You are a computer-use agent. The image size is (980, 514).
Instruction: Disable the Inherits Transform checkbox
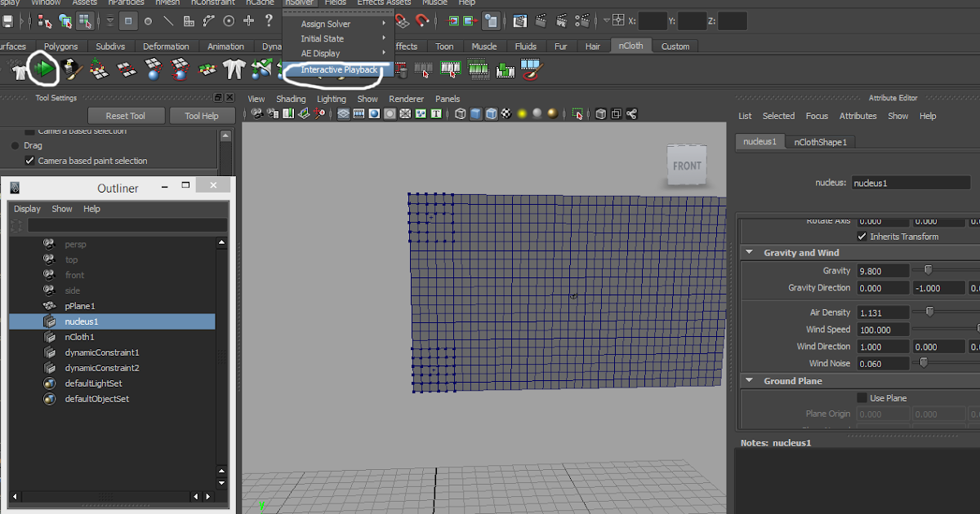[862, 237]
